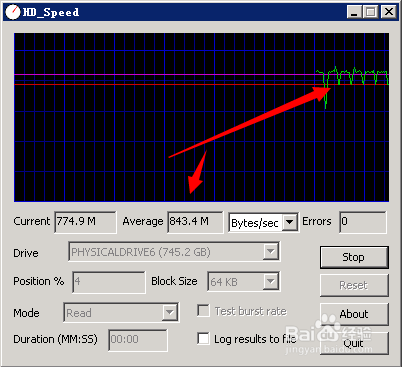Click the Duration (MM:SS) field
402x367 pixels.
tap(138, 340)
